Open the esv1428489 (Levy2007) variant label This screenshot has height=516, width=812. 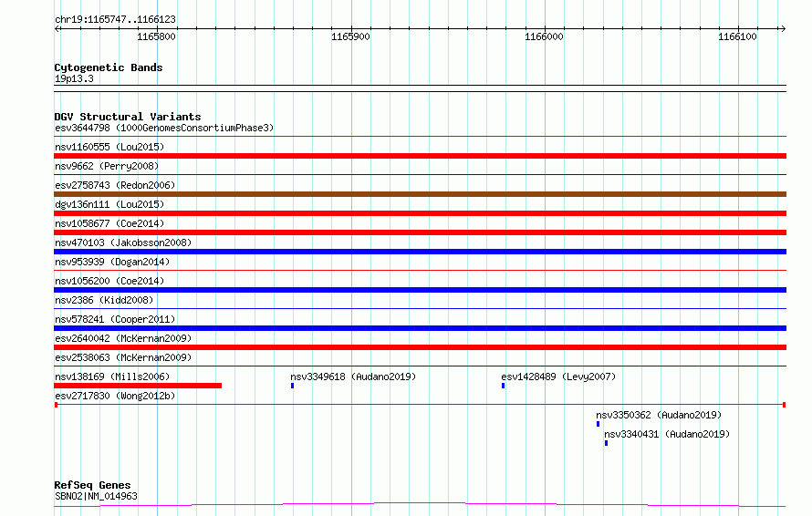pyautogui.click(x=558, y=377)
